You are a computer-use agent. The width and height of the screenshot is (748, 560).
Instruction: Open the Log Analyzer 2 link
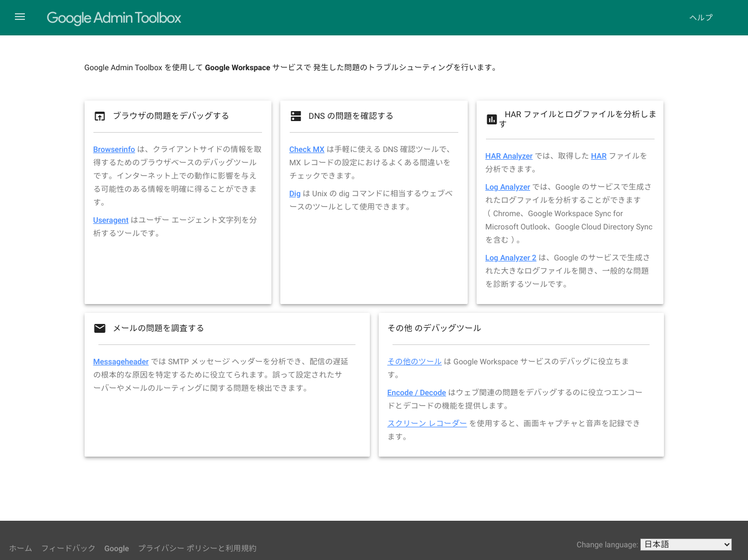[x=510, y=257]
